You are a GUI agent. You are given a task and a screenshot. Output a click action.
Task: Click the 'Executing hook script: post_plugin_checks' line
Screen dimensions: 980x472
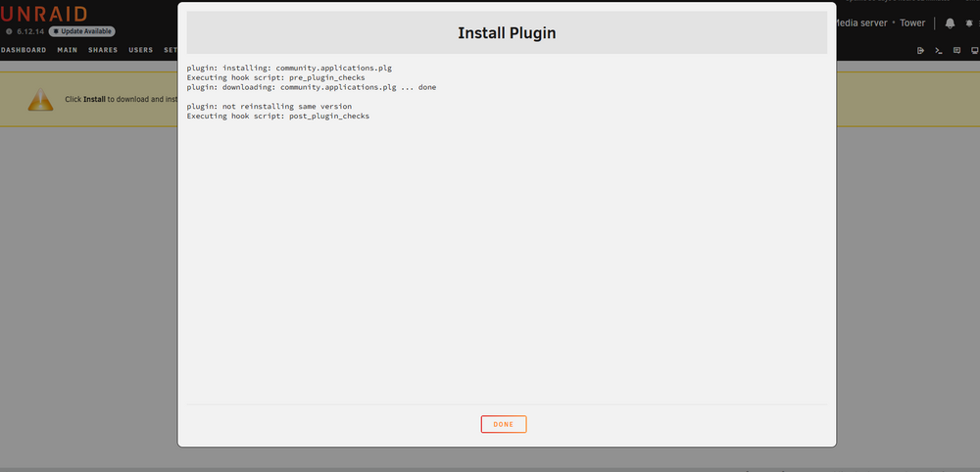[278, 117]
